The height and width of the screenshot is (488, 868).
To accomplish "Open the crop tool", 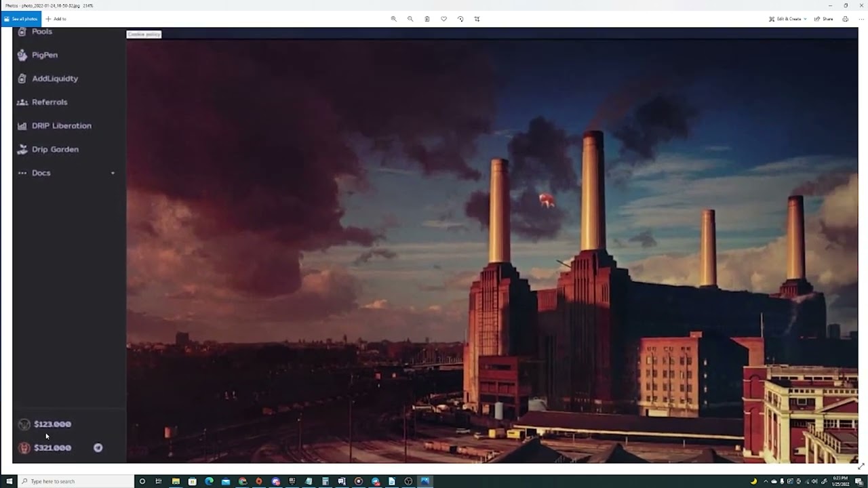I will tap(477, 19).
